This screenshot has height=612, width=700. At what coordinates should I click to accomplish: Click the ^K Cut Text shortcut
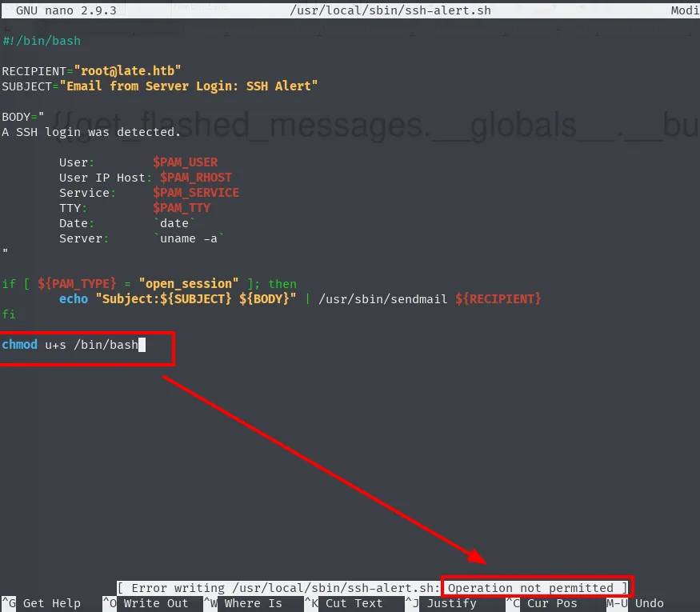(x=344, y=603)
